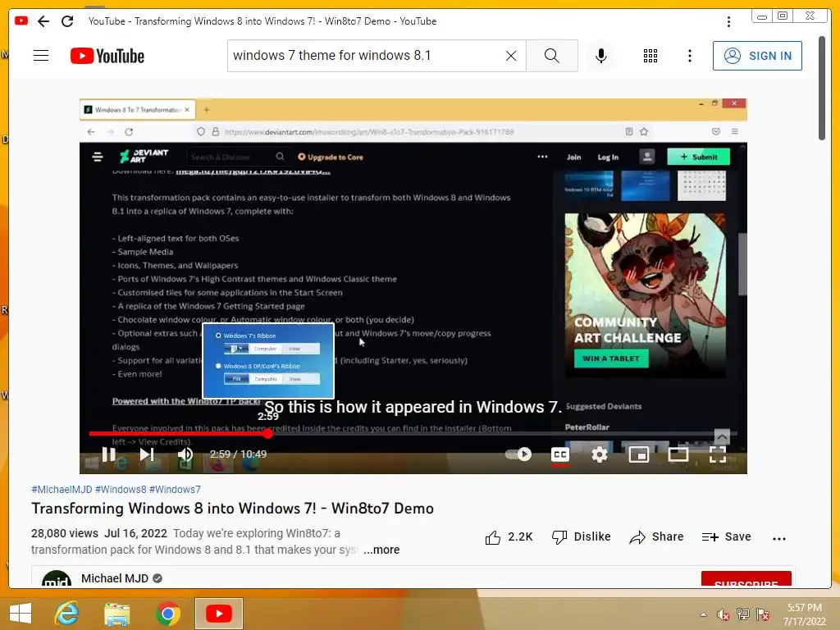Image resolution: width=840 pixels, height=630 pixels.
Task: Click the taskbar clock showing 5:57 PM
Action: tap(805, 614)
